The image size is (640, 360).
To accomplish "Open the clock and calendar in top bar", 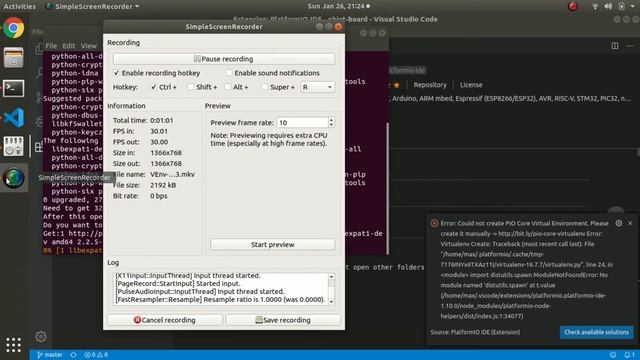I will coord(338,6).
